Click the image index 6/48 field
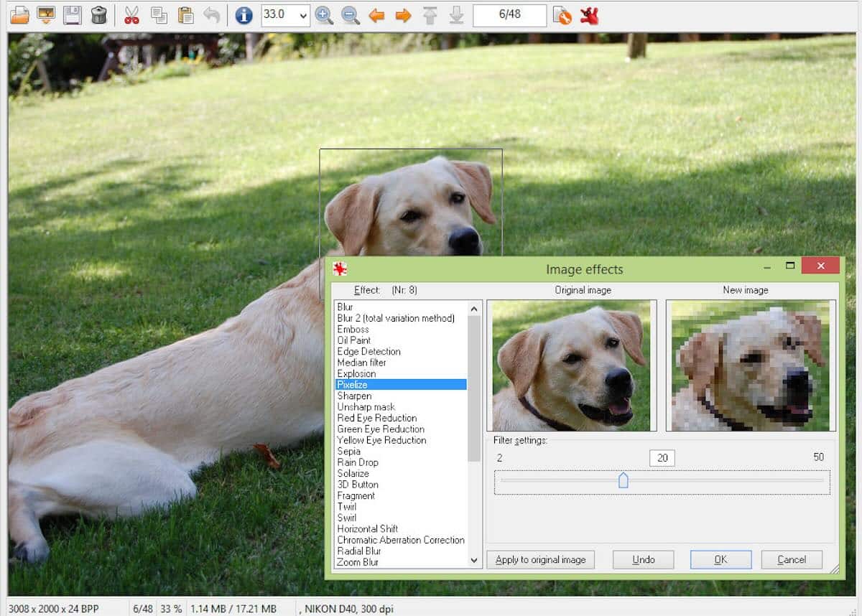The image size is (862, 616). tap(509, 15)
